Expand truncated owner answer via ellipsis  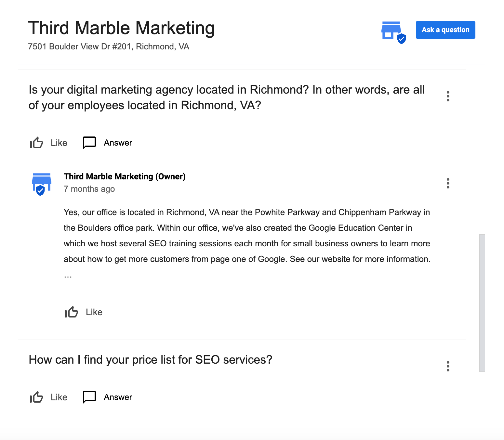coord(68,276)
